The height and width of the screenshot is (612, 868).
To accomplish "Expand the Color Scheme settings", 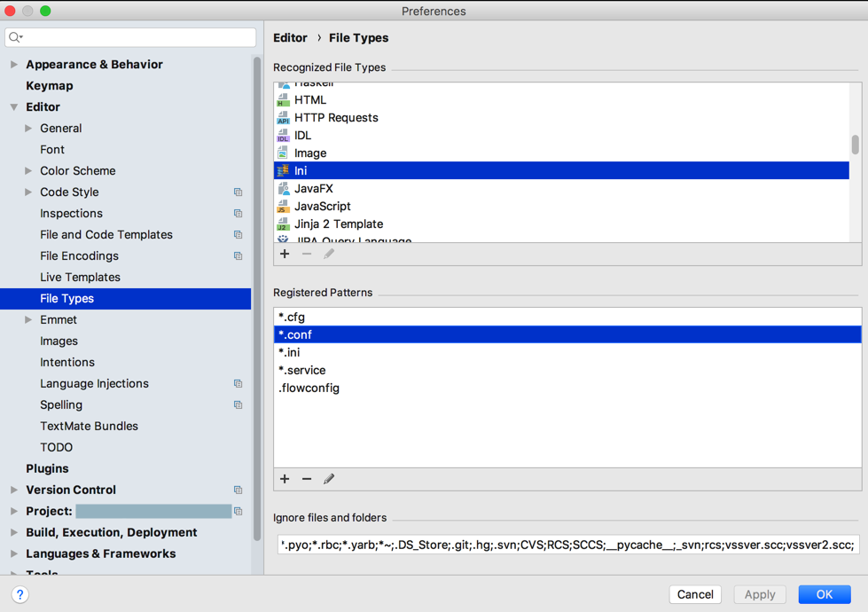I will click(28, 171).
